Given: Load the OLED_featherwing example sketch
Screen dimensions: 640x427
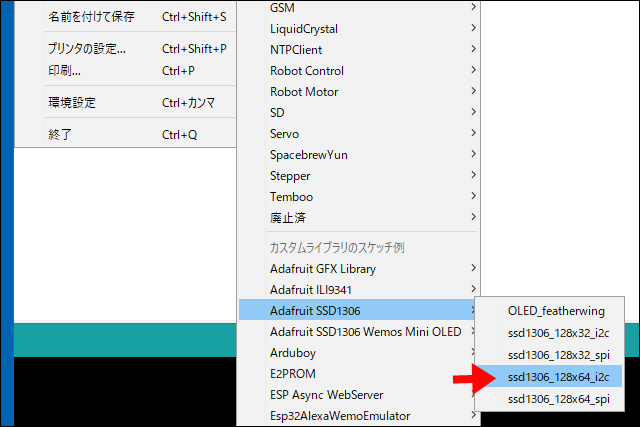Looking at the screenshot, I should tap(549, 311).
